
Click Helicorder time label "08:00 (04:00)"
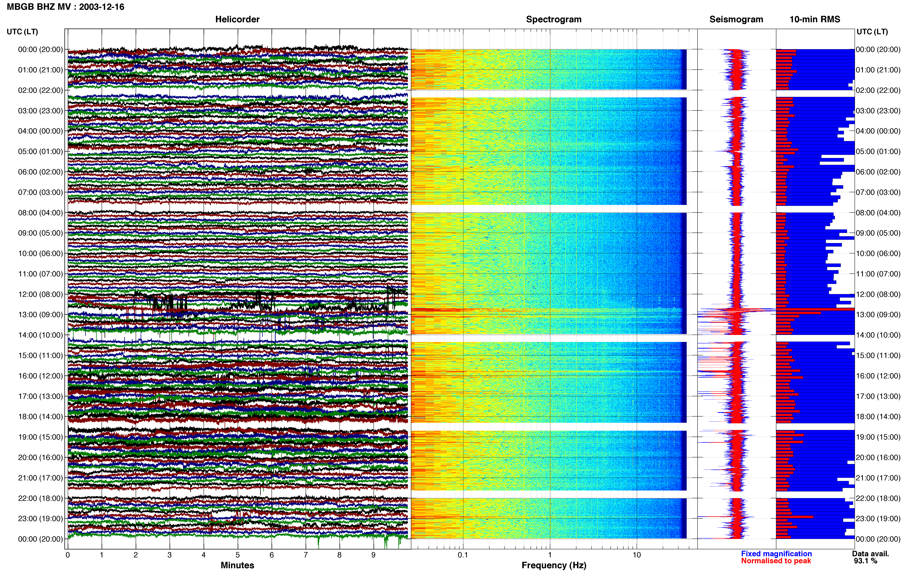point(41,213)
